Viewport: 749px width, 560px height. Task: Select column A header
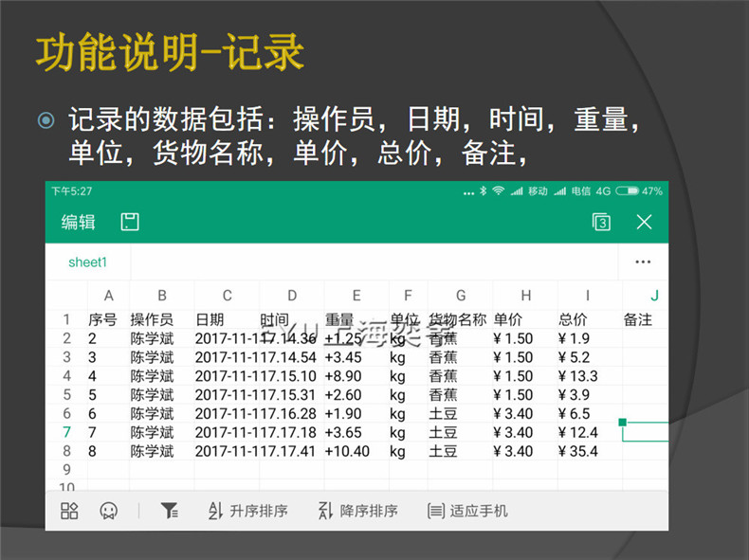(108, 296)
